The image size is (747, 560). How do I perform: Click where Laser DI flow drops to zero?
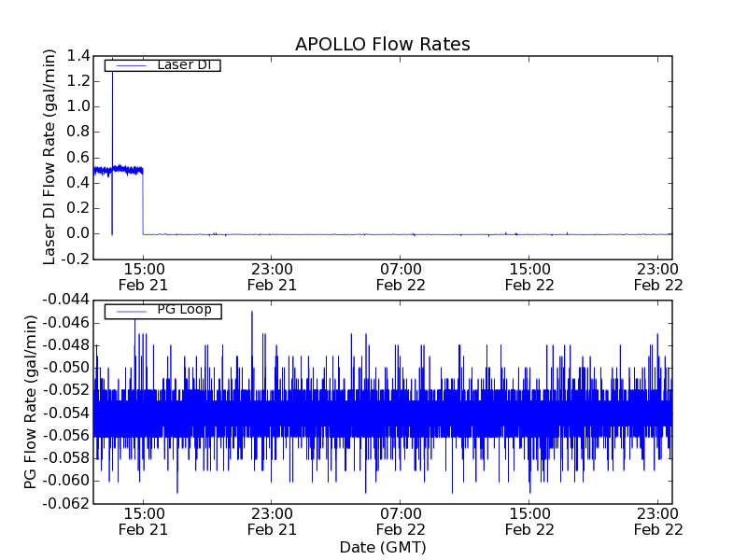[x=143, y=215]
